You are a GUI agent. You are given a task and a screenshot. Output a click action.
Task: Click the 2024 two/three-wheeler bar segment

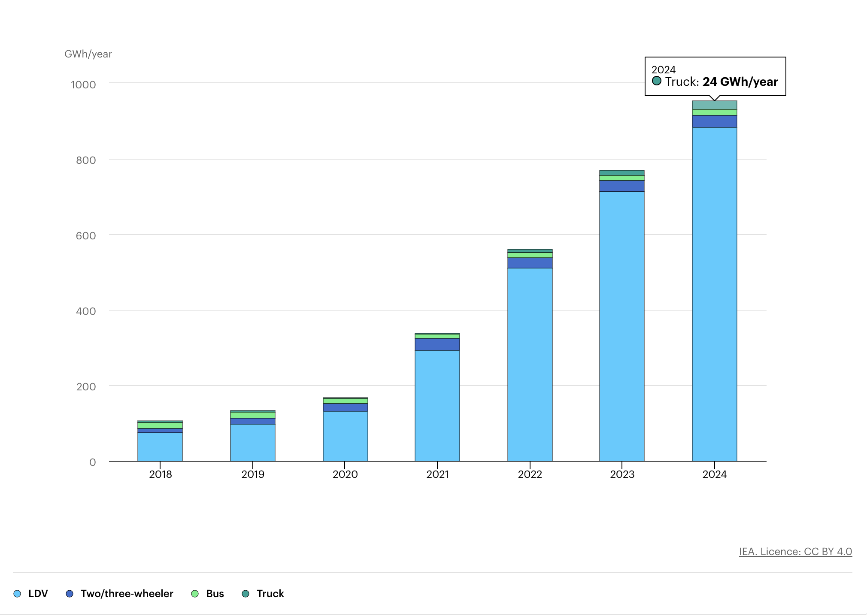click(714, 121)
